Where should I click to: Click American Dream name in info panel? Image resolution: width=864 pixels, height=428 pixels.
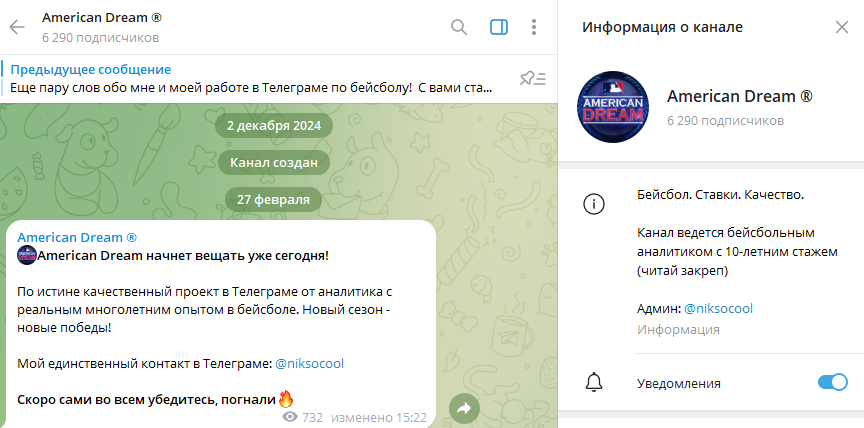(739, 96)
